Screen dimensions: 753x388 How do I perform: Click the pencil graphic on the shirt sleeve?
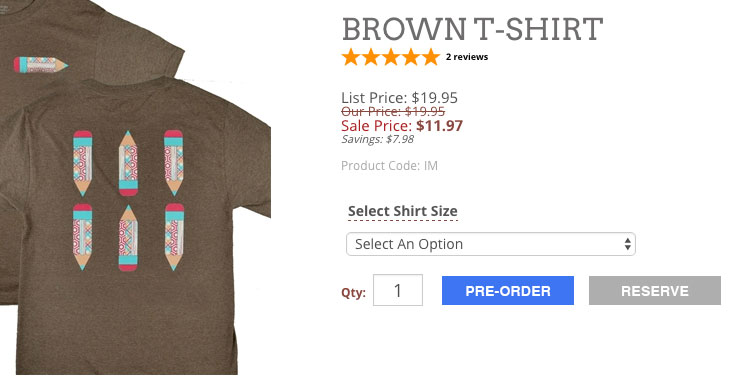40,65
